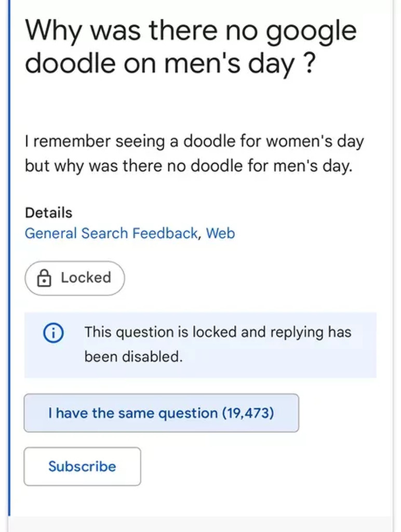Click the padlock icon in Locked chip

click(44, 279)
